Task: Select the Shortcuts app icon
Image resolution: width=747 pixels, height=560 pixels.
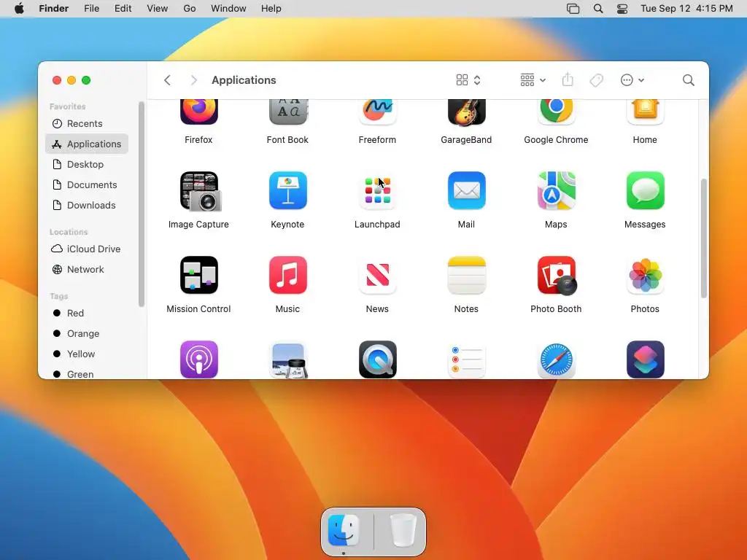Action: pos(645,359)
